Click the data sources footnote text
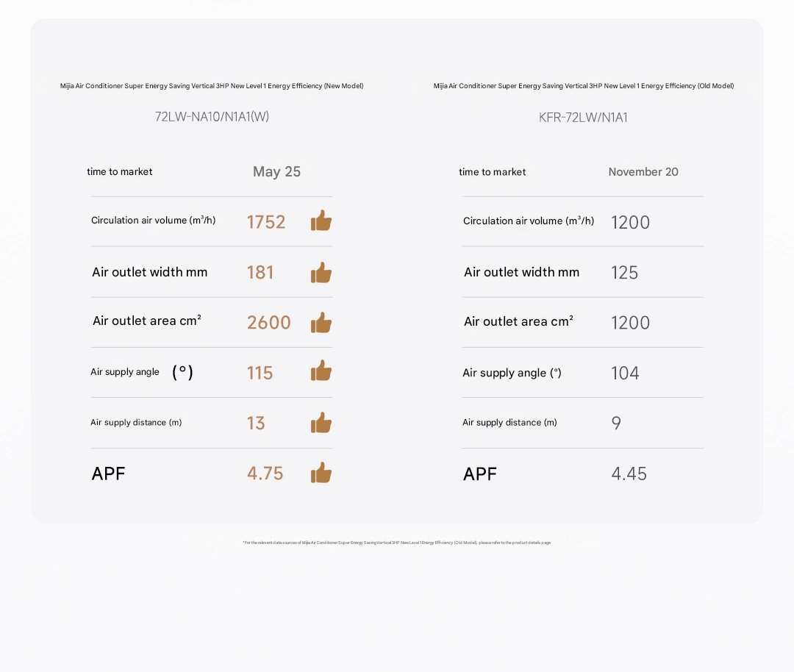Image resolution: width=794 pixels, height=672 pixels. click(x=396, y=543)
